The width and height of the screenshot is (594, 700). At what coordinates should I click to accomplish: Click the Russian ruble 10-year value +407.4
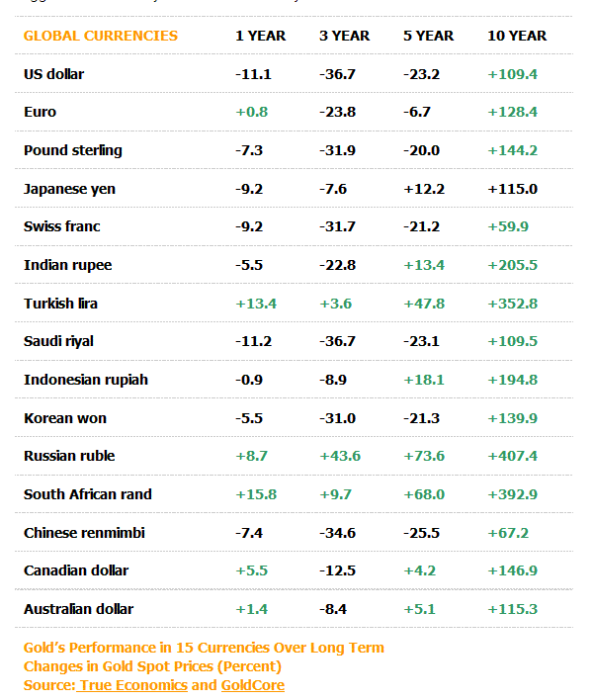point(512,456)
